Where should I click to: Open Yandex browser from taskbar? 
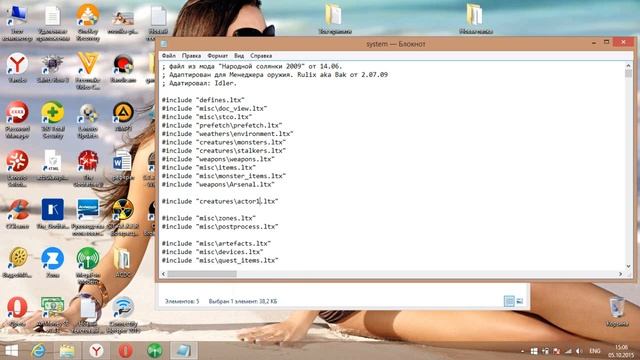96,351
